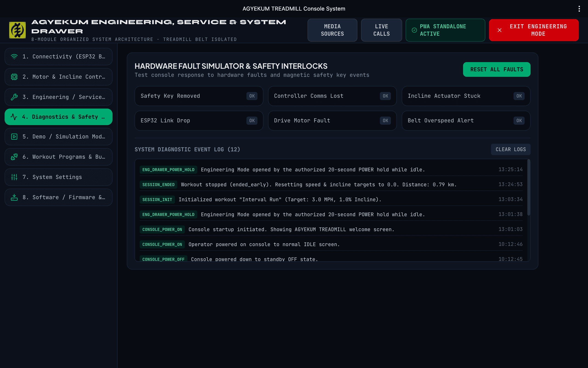Click the chip icon for Motor & Incline

click(14, 77)
